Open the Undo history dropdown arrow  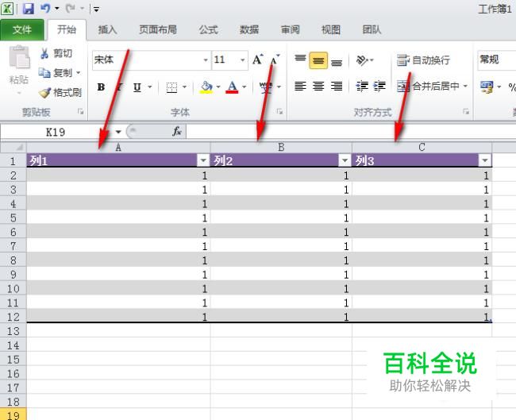point(56,9)
